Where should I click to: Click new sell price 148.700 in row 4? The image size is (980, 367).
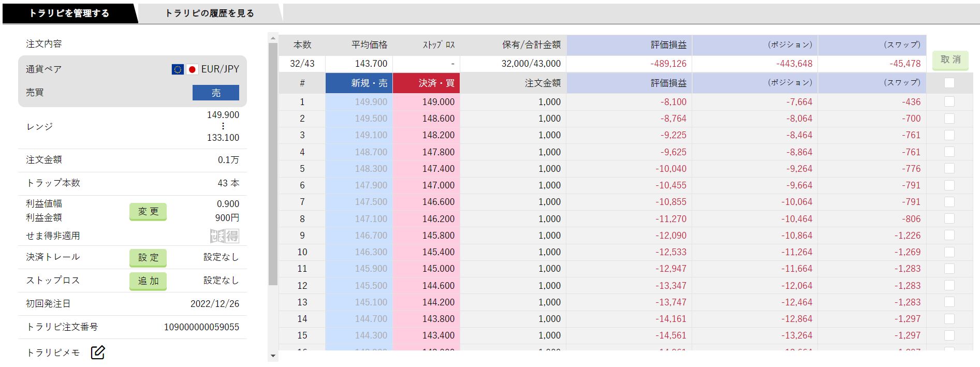[359, 152]
